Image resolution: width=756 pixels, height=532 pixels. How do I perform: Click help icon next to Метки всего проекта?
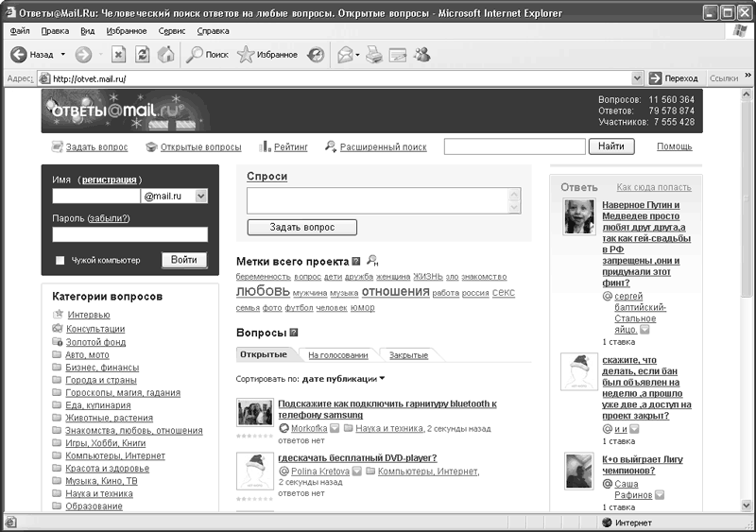click(x=356, y=262)
